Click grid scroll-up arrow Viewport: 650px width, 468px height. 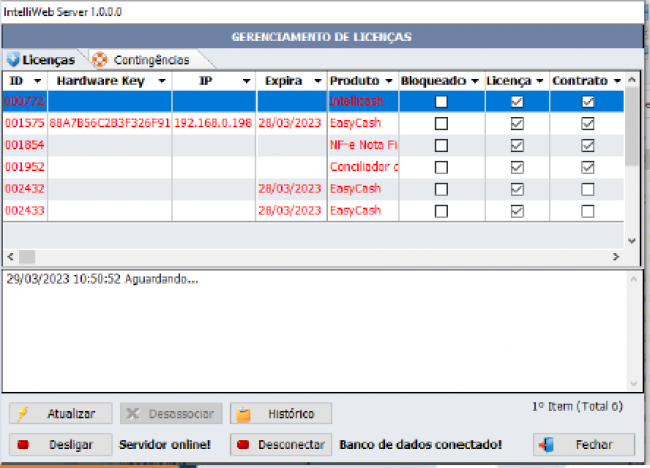tap(632, 80)
